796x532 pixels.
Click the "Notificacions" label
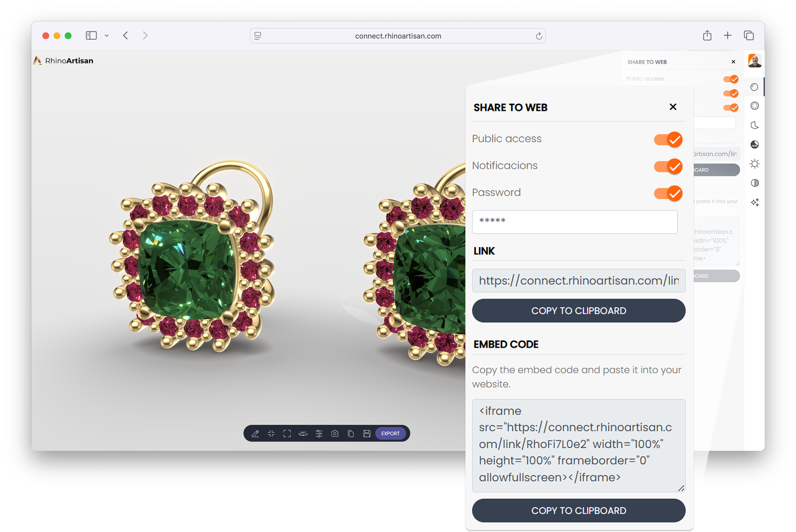[505, 166]
